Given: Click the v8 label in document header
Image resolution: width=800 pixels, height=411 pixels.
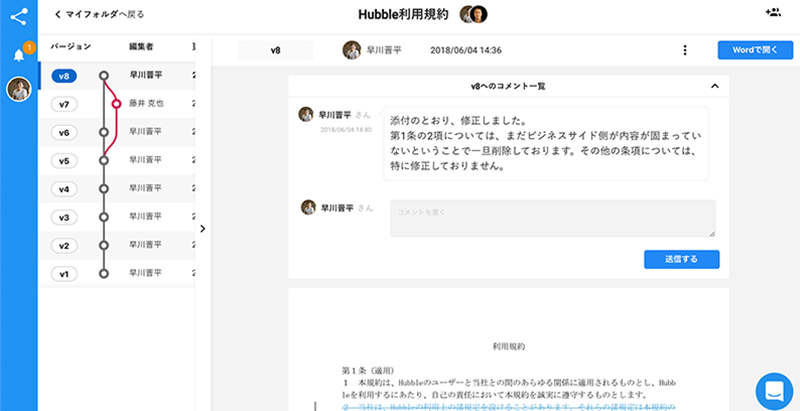Looking at the screenshot, I should pyautogui.click(x=276, y=50).
